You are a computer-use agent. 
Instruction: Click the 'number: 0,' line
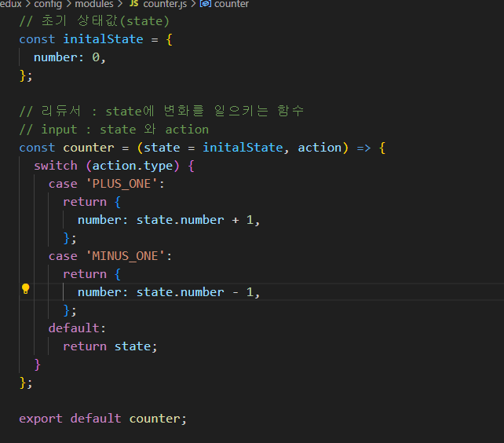click(70, 57)
